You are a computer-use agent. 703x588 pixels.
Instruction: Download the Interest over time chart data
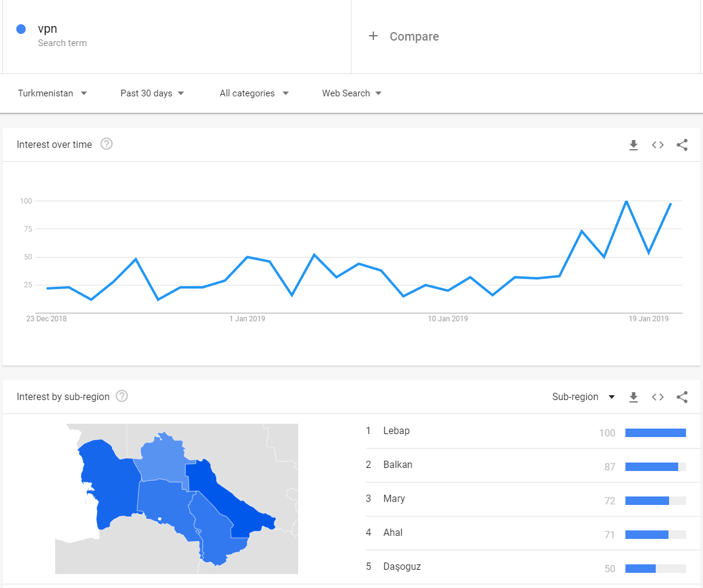point(633,145)
